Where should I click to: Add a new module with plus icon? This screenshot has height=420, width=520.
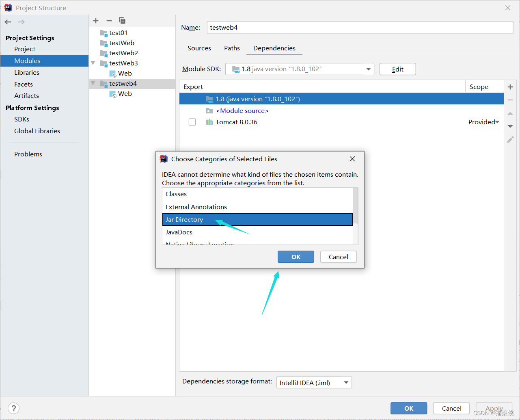[x=96, y=21]
